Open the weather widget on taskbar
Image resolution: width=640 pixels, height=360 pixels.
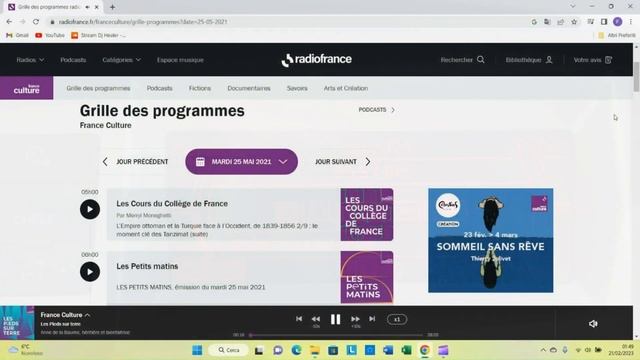25,350
